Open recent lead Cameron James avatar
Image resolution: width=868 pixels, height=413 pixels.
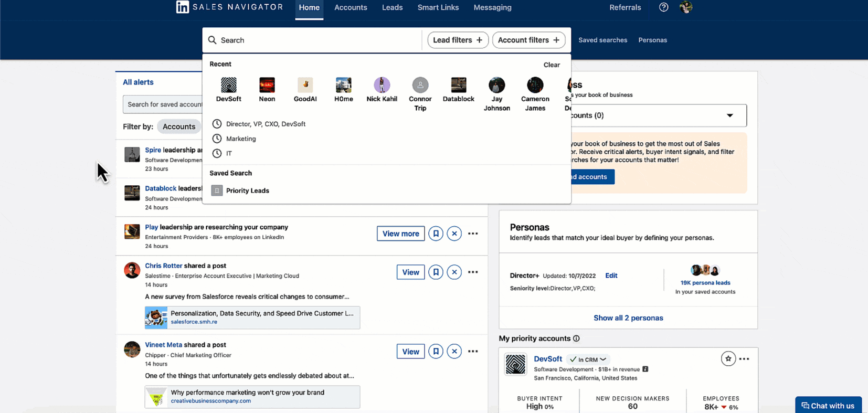point(535,85)
